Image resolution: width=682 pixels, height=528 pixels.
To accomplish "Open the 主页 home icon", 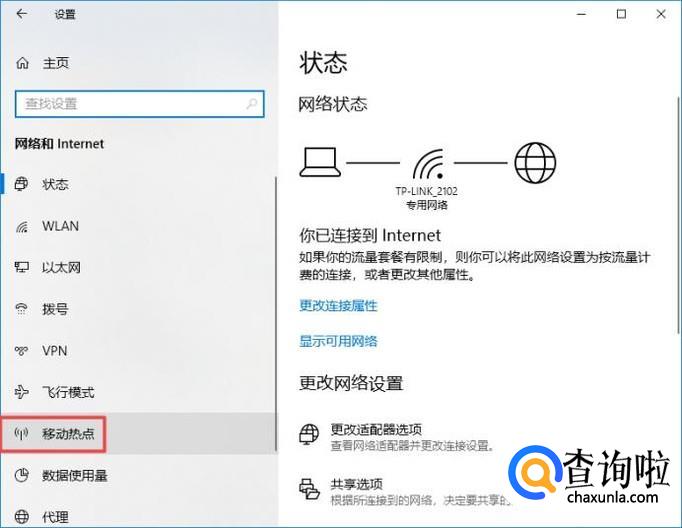I will point(22,63).
